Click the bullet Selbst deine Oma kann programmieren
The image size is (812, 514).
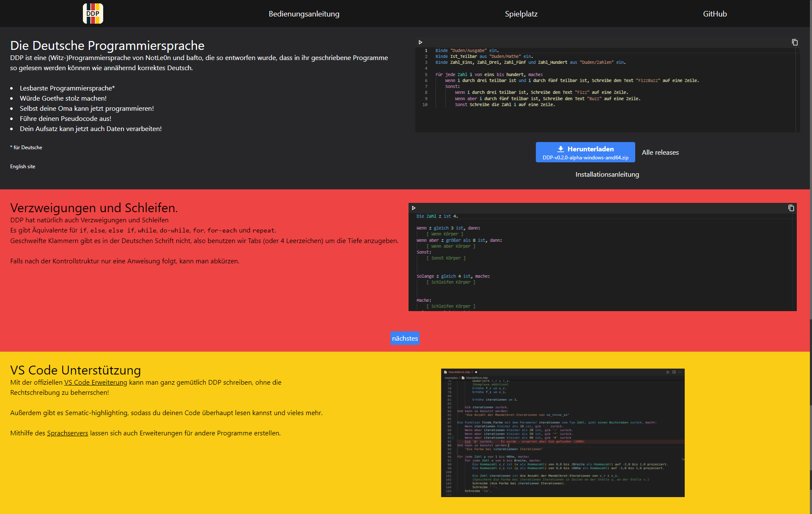tap(87, 108)
